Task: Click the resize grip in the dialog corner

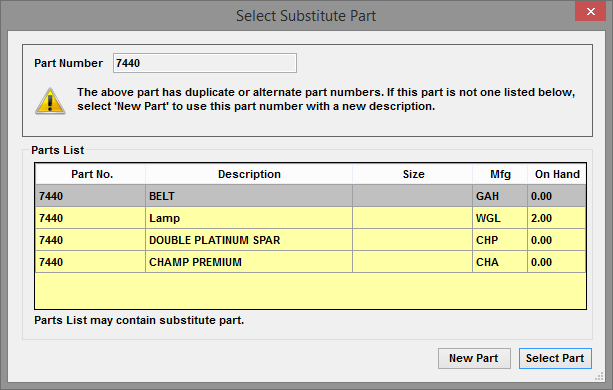Action: pyautogui.click(x=599, y=376)
